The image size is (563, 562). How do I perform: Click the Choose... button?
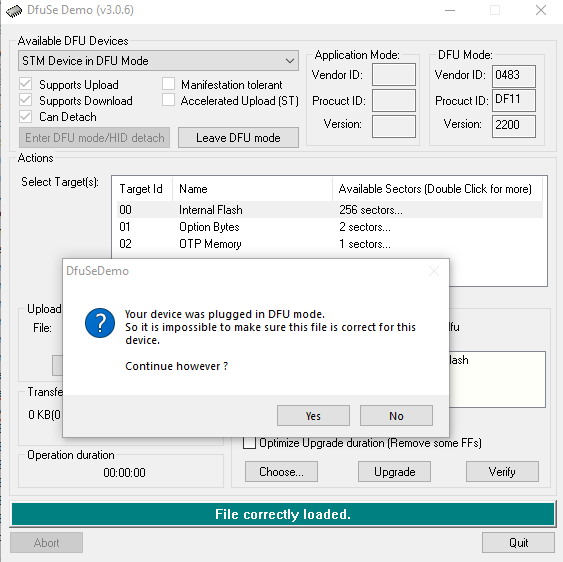pos(281,472)
